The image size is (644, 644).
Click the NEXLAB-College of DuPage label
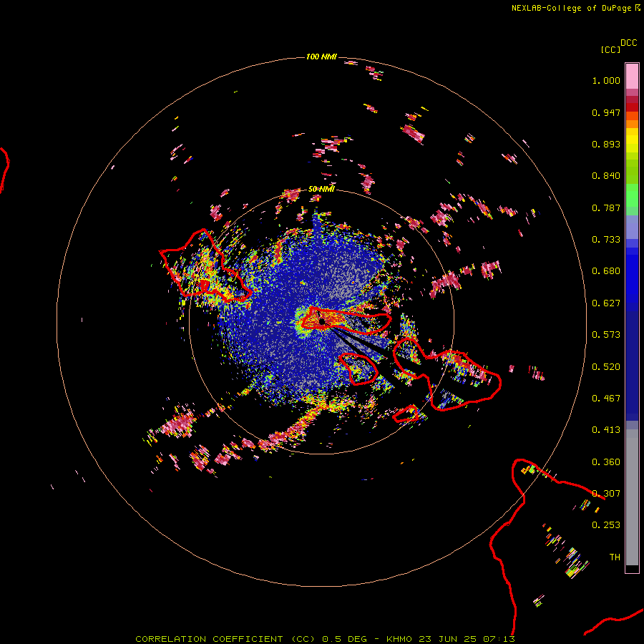[571, 8]
